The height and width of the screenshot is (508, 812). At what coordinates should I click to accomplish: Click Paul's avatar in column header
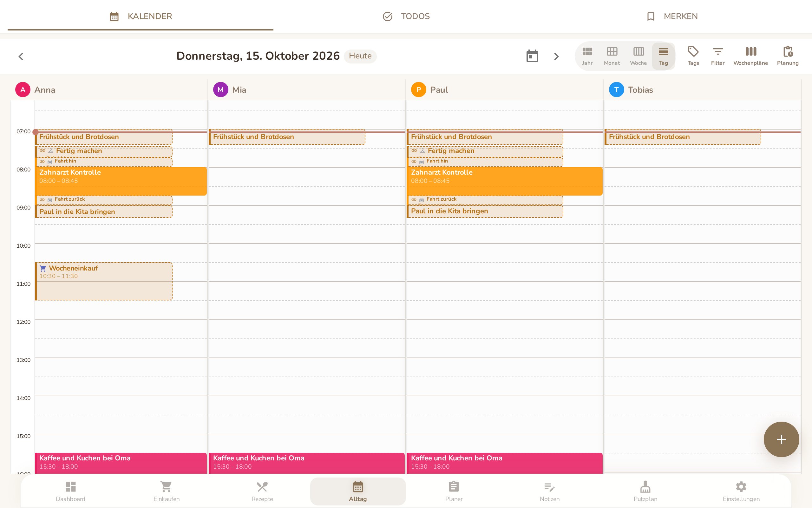coord(418,90)
